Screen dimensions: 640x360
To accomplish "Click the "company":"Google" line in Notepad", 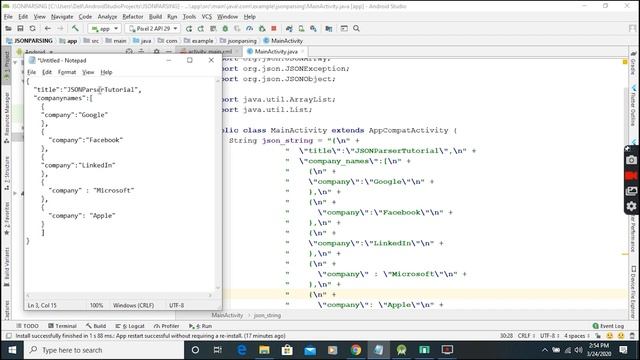I will (75, 115).
